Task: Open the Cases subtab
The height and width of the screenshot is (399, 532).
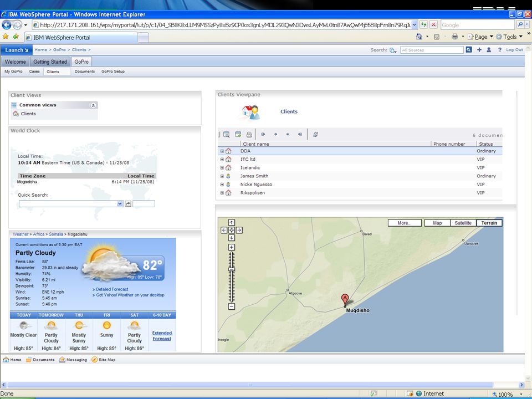Action: pos(34,71)
